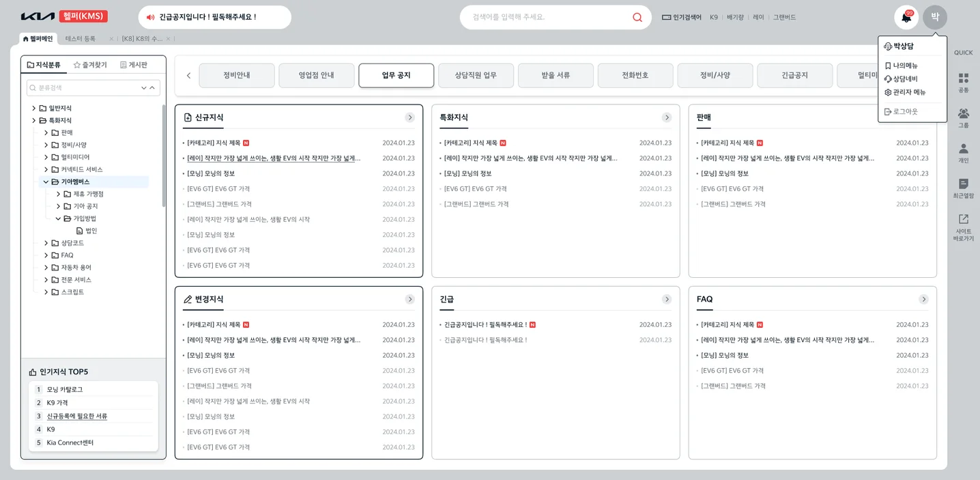This screenshot has width=980, height=480.
Task: Open the 분류검색 dropdown down arrow
Action: coord(144,88)
